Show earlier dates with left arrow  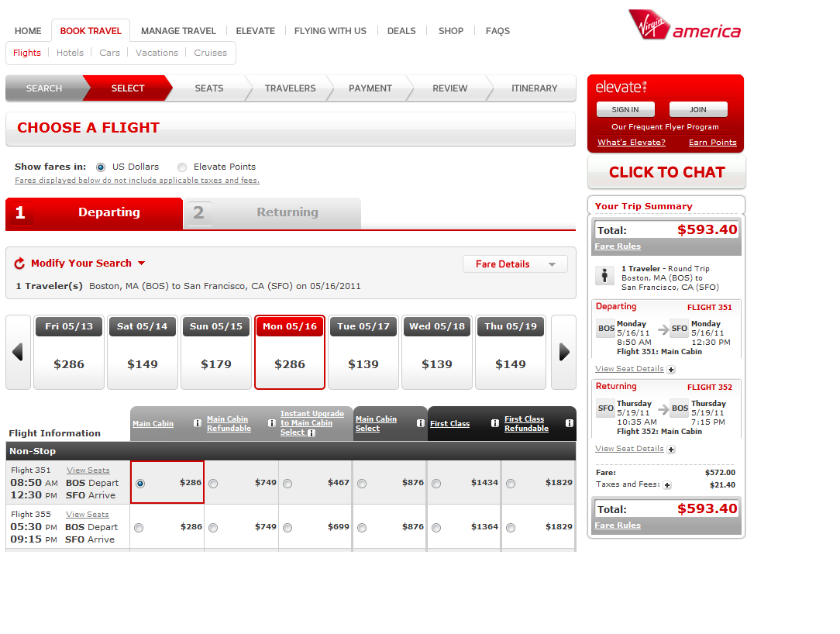pos(18,352)
